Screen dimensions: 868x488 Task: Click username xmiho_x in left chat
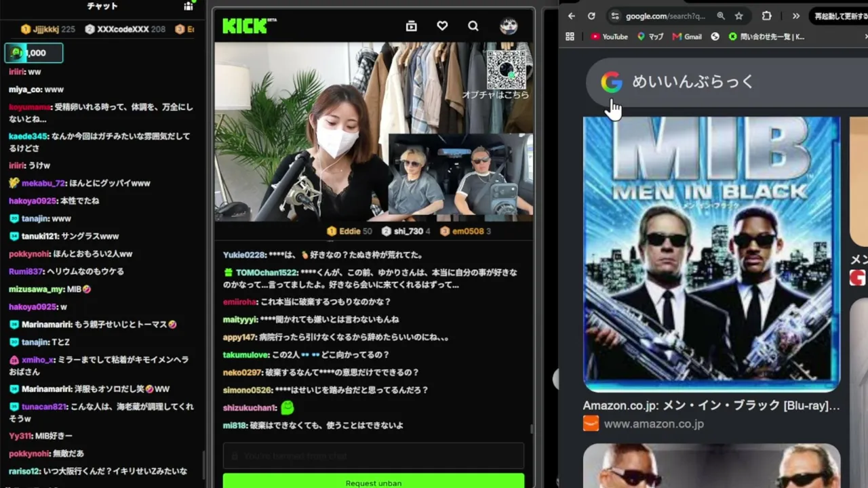click(x=38, y=360)
